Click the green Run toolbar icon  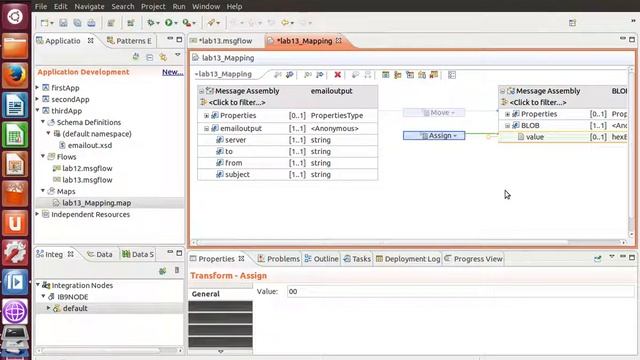tap(168, 23)
